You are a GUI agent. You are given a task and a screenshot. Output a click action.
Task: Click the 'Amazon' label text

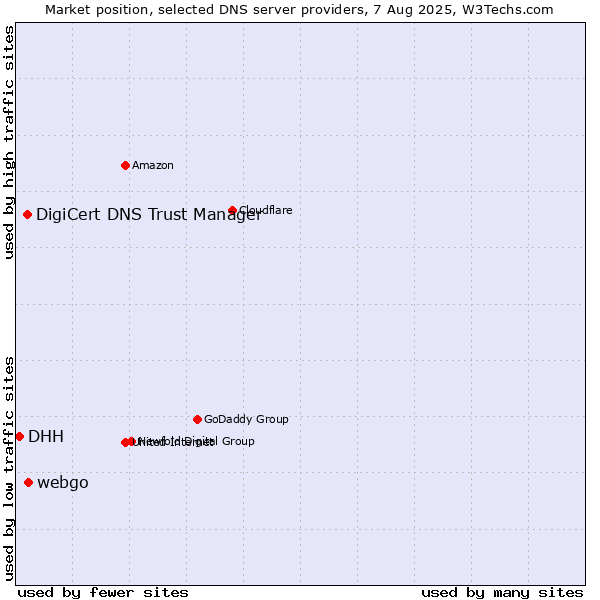(153, 165)
